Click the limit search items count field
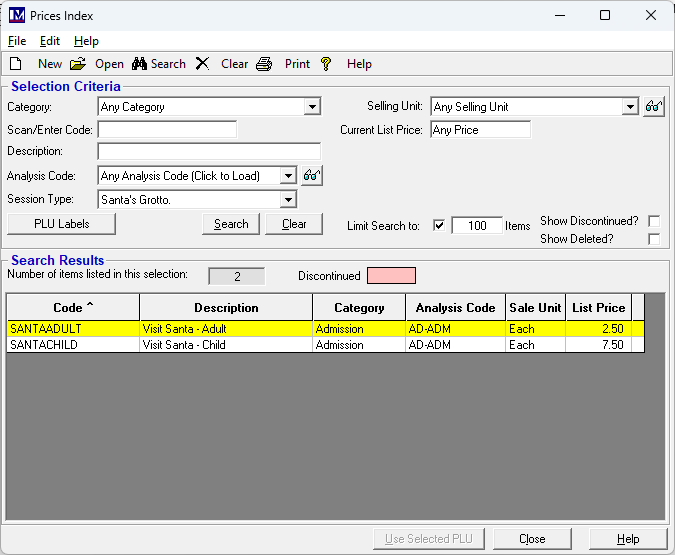This screenshot has width=675, height=555. [x=477, y=225]
